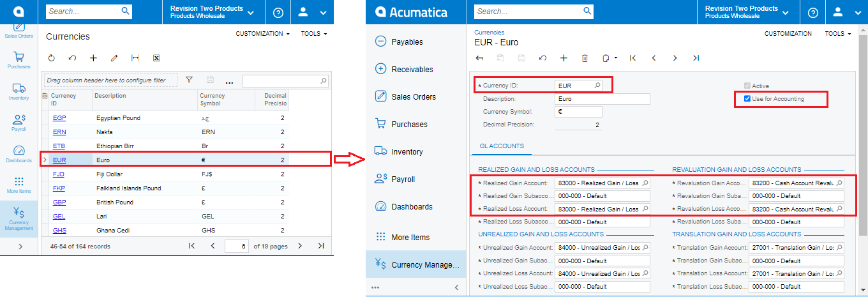Image resolution: width=868 pixels, height=297 pixels.
Task: Open Currency ID lookup magnifier
Action: (597, 85)
